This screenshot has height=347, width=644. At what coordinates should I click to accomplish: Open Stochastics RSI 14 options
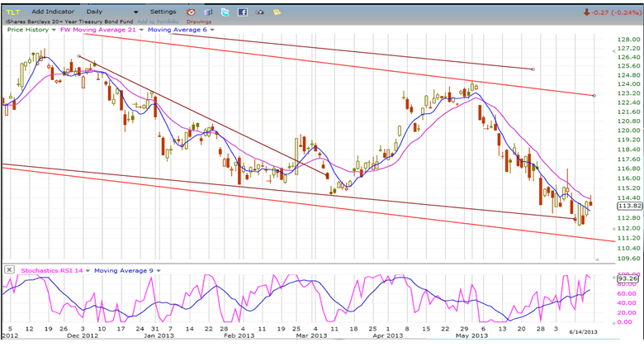point(86,269)
